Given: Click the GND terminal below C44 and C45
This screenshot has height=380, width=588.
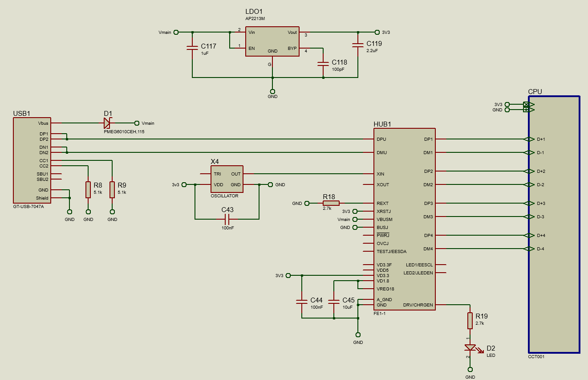Looking at the screenshot, I should (358, 335).
